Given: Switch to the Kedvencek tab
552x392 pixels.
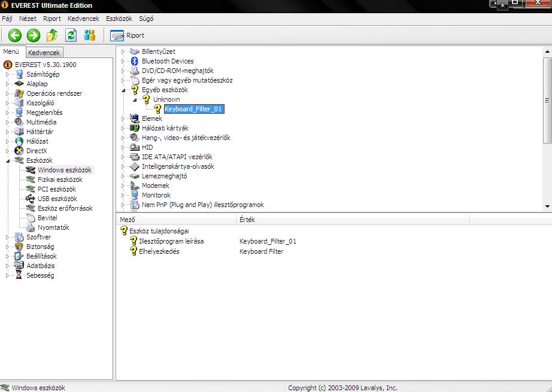Looking at the screenshot, I should [44, 53].
